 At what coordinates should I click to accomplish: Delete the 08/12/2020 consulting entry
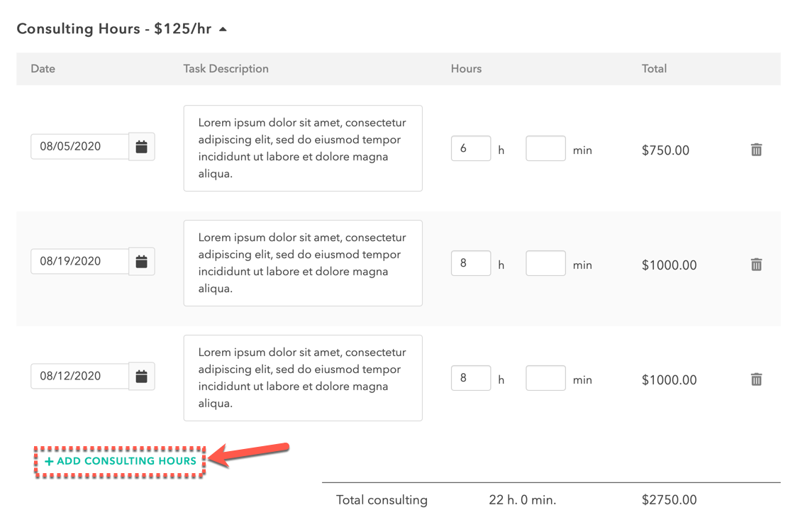click(756, 379)
